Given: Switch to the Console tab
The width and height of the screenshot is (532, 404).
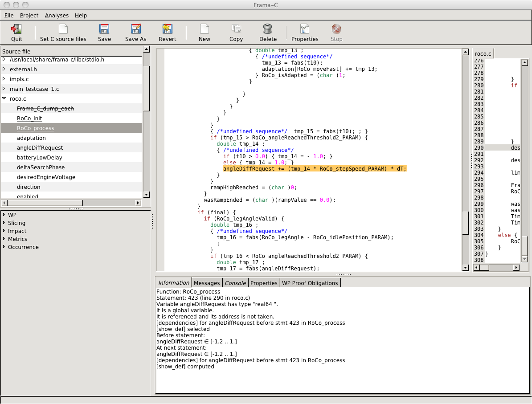Looking at the screenshot, I should click(235, 283).
